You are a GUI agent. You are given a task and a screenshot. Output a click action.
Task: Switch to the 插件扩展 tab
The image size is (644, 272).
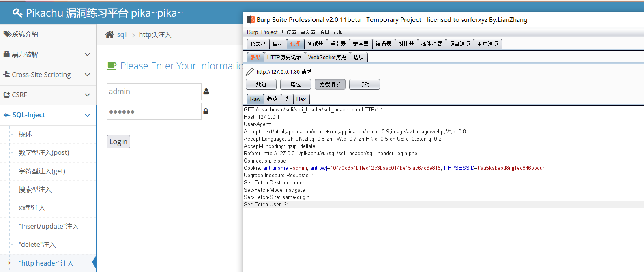tap(431, 44)
